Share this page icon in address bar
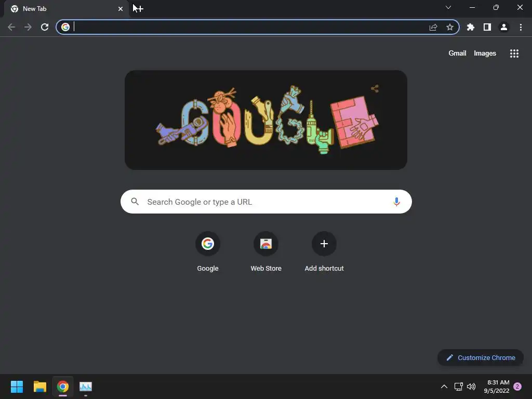The height and width of the screenshot is (399, 532). click(x=433, y=27)
